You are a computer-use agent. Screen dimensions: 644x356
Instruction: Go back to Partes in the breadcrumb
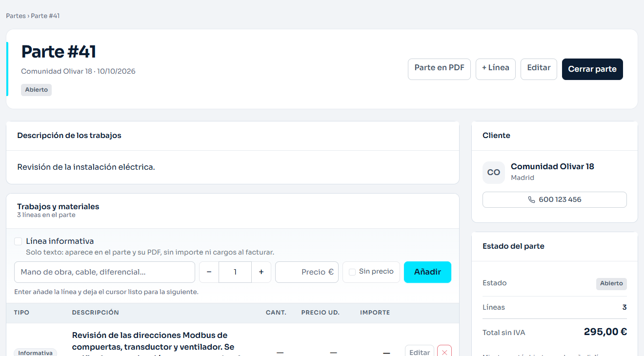tap(16, 16)
